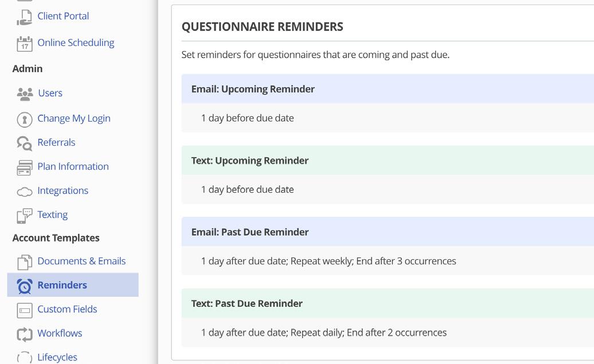Image resolution: width=594 pixels, height=364 pixels.
Task: Open the Custom Fields menu item
Action: click(x=67, y=309)
